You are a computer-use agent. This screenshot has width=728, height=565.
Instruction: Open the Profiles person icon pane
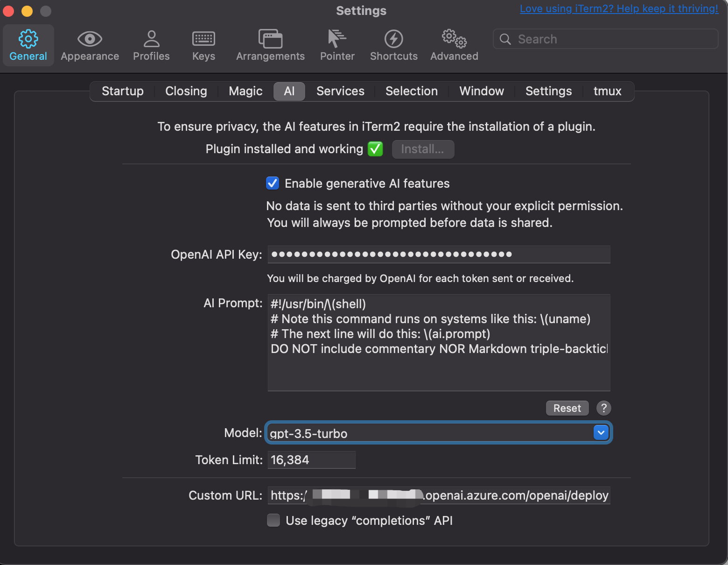[x=151, y=45]
